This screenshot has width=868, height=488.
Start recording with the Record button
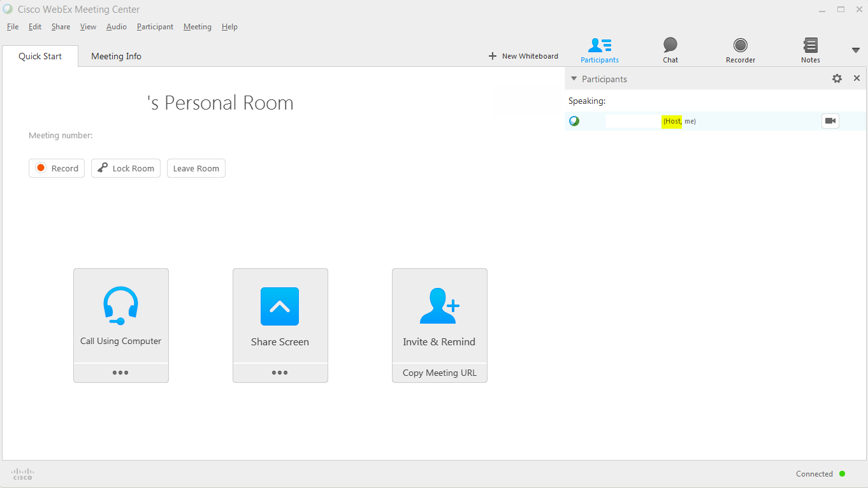[57, 168]
